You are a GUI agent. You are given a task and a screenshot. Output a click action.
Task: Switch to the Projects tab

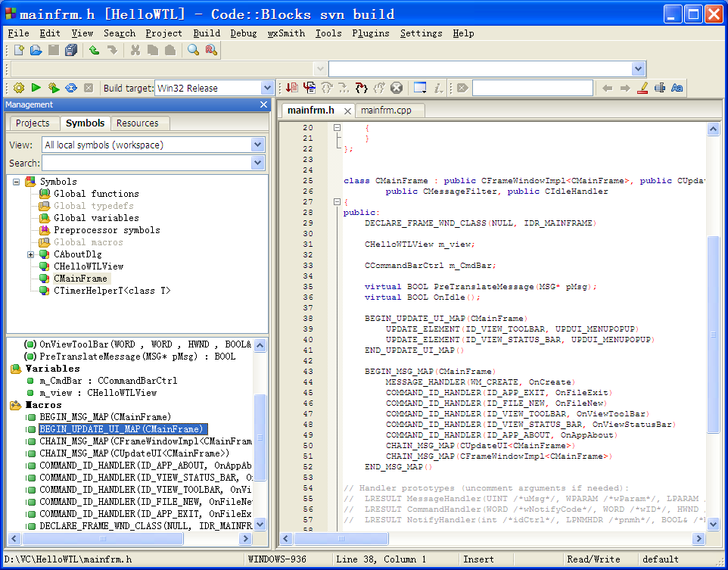33,123
